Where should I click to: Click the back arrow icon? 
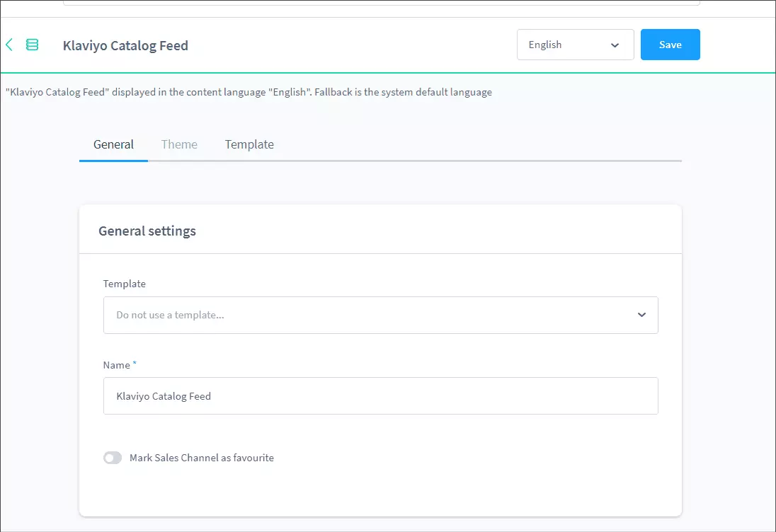9,45
